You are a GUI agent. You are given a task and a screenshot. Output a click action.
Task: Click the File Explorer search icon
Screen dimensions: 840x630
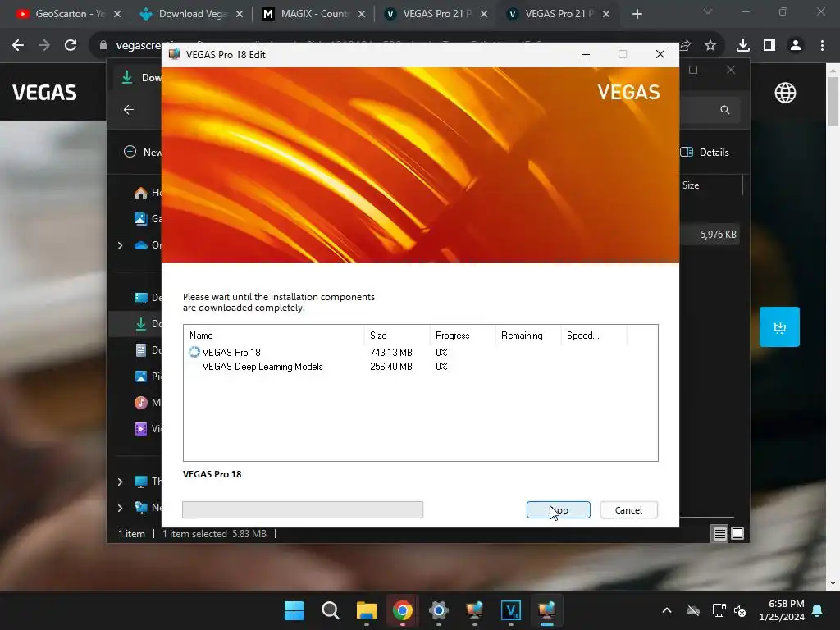(725, 110)
